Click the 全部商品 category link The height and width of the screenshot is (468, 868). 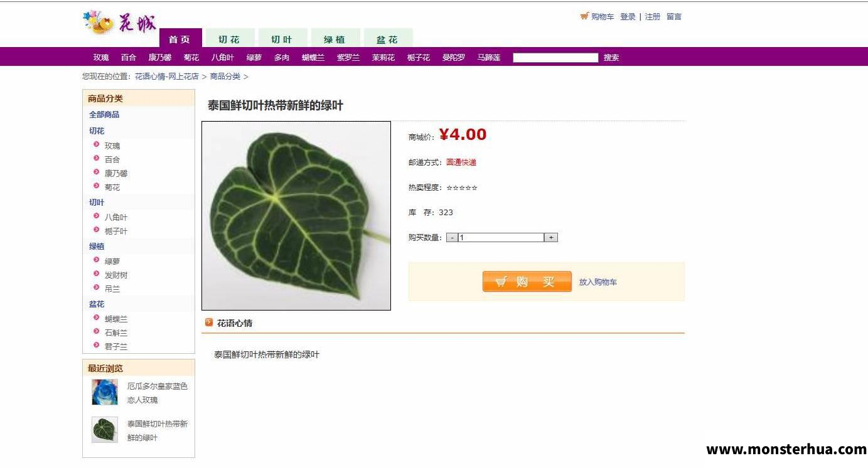tap(104, 114)
